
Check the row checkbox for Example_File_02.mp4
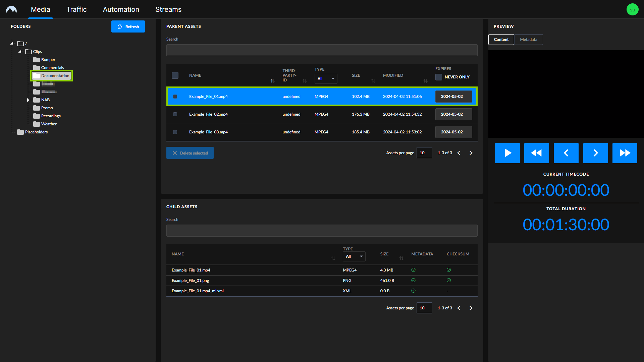[175, 114]
